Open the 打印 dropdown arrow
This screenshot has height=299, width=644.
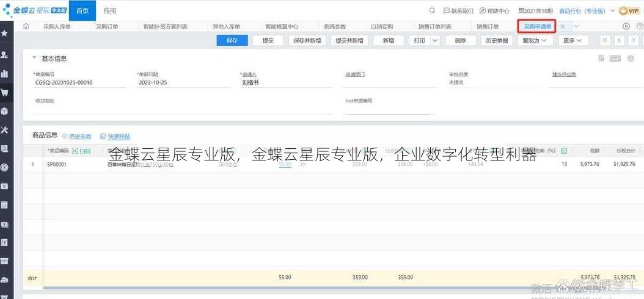click(435, 41)
